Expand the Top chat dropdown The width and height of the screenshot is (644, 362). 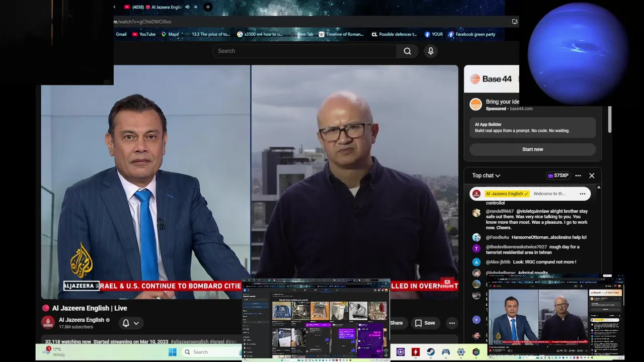pos(486,175)
